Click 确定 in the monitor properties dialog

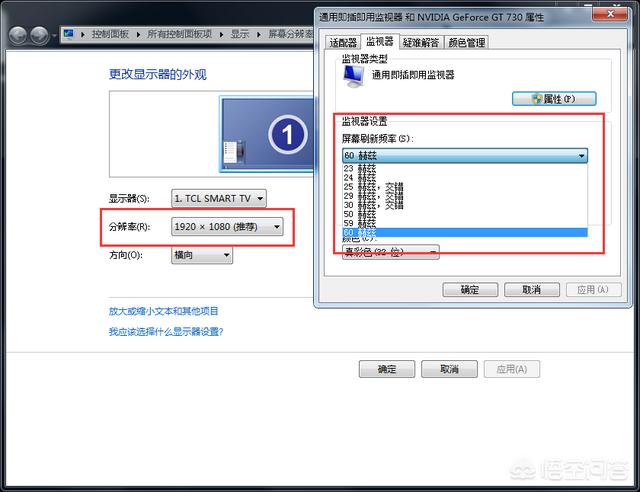coord(469,289)
